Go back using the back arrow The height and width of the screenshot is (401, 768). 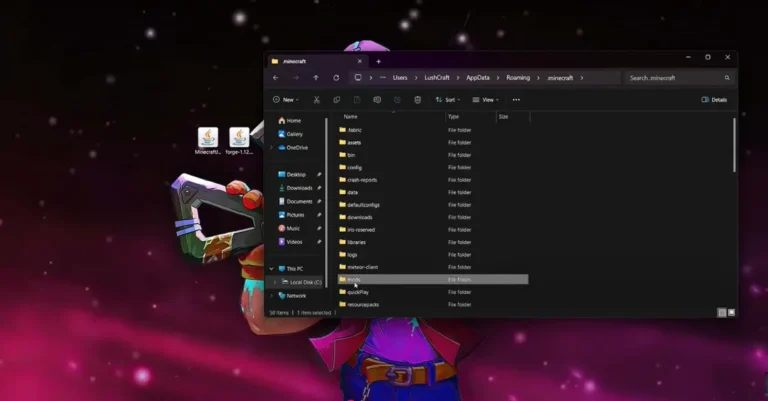[x=276, y=78]
